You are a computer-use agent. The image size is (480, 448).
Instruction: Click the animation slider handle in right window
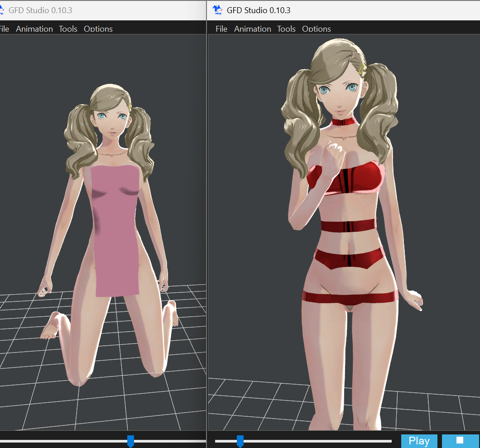(240, 441)
